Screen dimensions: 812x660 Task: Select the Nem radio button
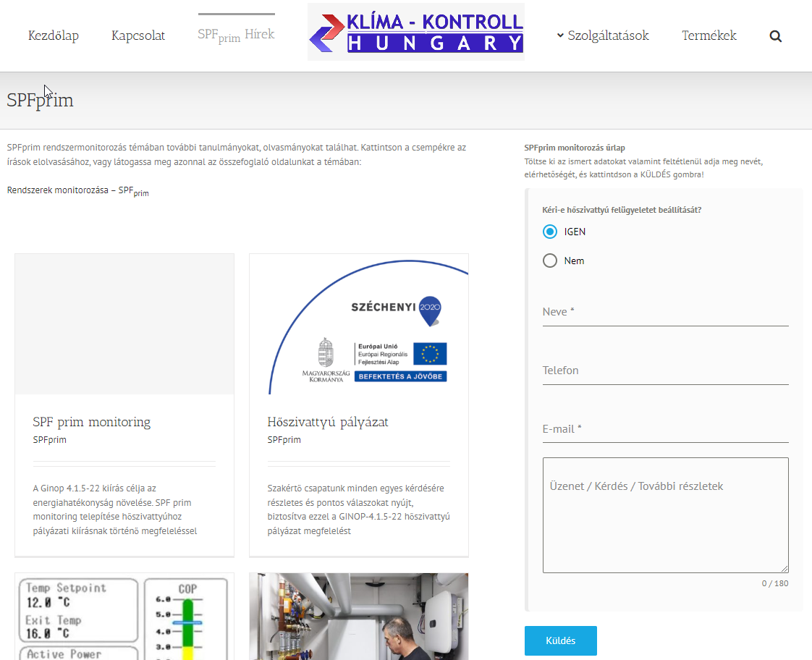click(550, 261)
